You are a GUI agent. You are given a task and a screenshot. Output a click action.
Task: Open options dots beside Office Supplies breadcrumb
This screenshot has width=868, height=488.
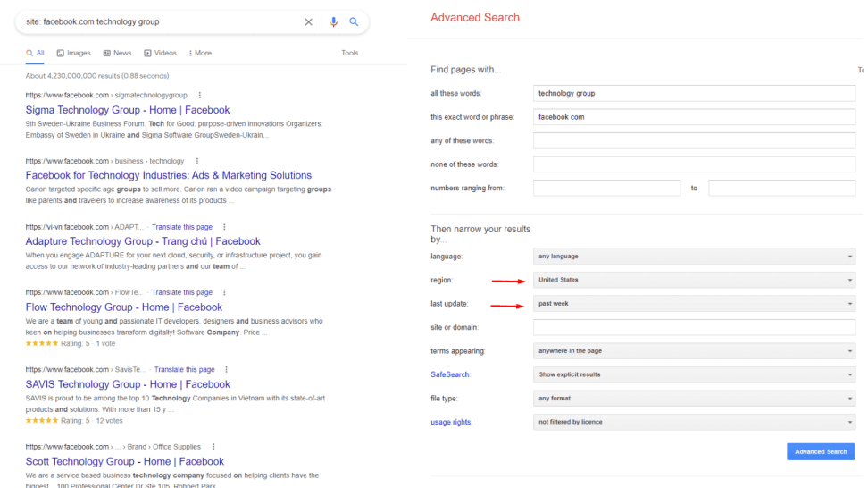coord(213,447)
